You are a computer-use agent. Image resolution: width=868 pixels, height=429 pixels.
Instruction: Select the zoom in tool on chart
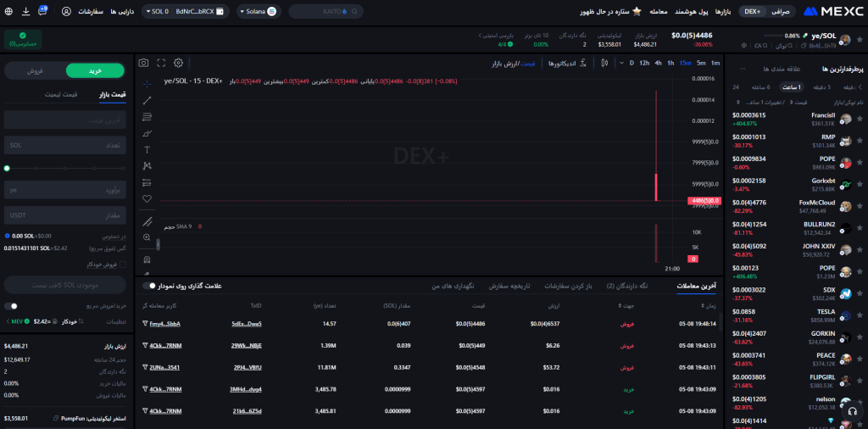pyautogui.click(x=147, y=237)
